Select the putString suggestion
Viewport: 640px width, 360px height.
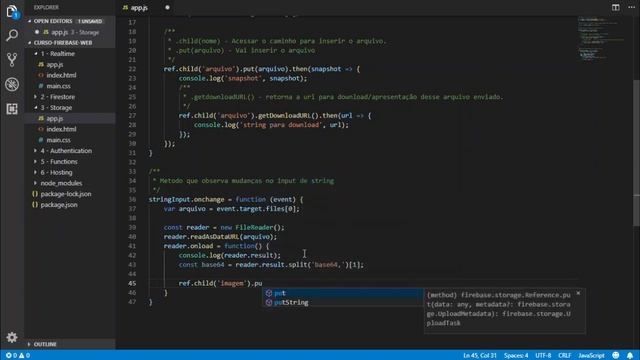point(342,302)
